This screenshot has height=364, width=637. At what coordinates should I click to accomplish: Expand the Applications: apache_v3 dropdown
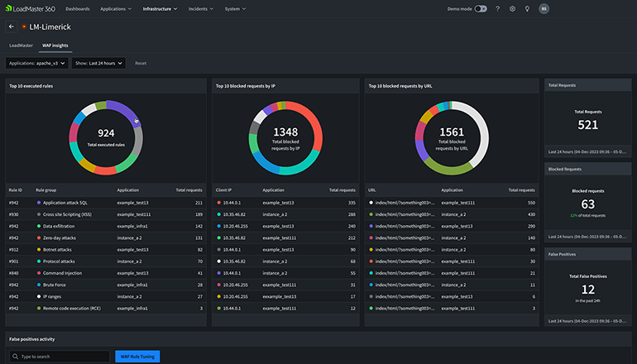click(x=36, y=63)
